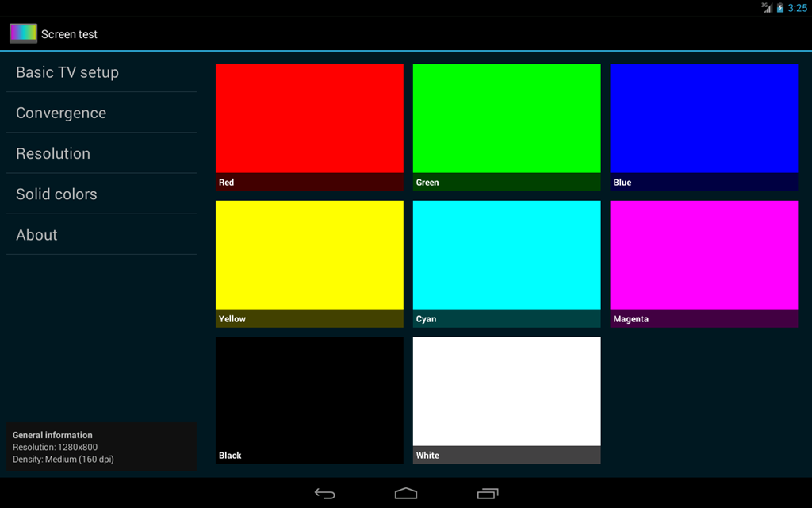The height and width of the screenshot is (508, 812).
Task: Open the recent apps navigation icon
Action: (488, 494)
